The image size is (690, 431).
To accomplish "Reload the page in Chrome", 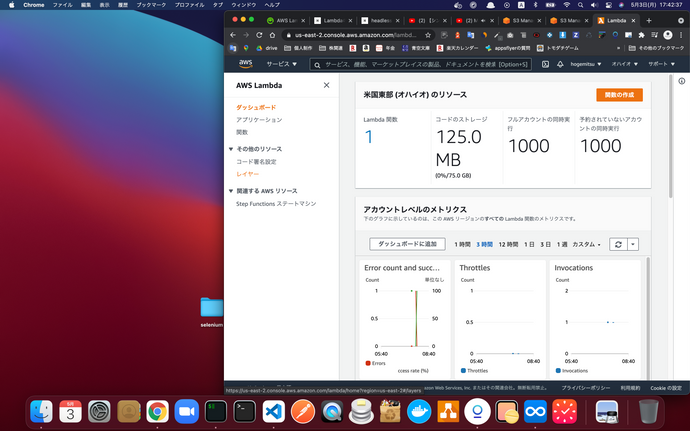I will (x=259, y=35).
